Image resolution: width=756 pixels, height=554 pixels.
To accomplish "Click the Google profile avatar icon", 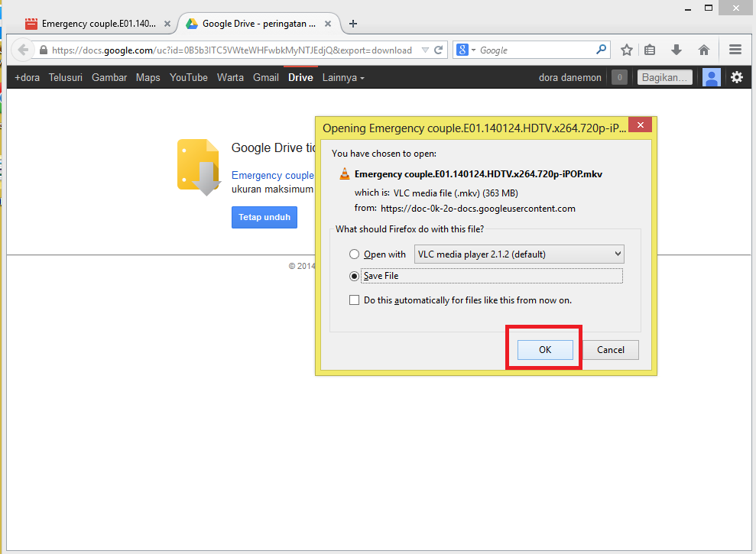I will pos(711,77).
